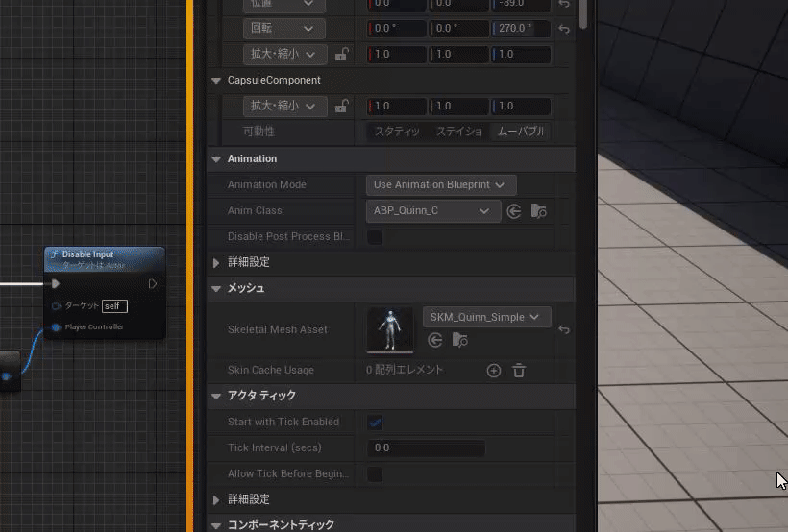This screenshot has height=532, width=788.
Task: Click rotation Z field showing 270.0
Action: [x=521, y=29]
